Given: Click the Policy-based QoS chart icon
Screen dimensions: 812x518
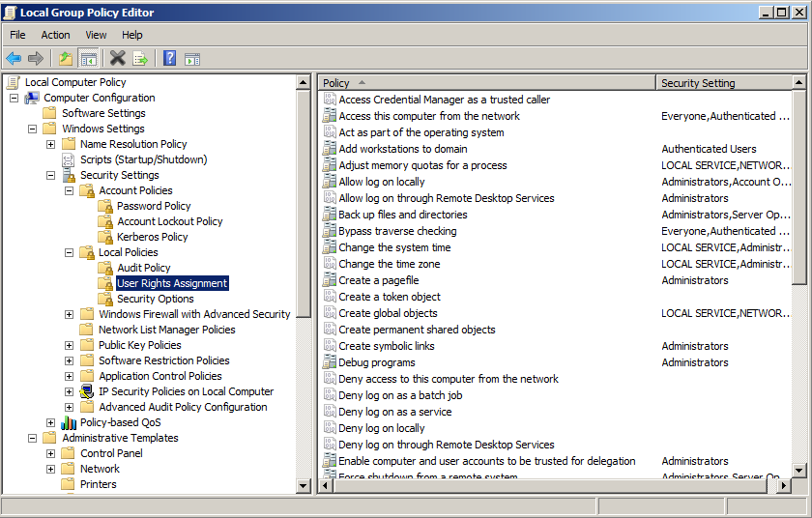Looking at the screenshot, I should pos(69,422).
